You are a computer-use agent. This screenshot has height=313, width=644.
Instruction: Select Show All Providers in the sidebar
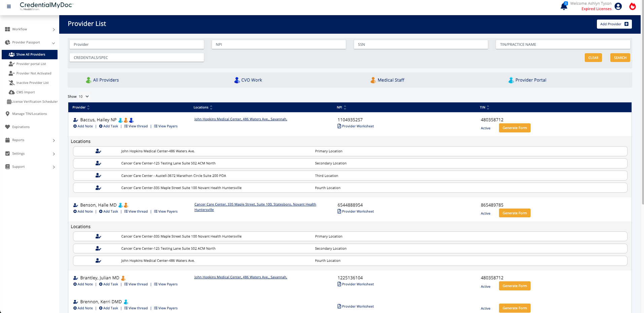tap(31, 54)
